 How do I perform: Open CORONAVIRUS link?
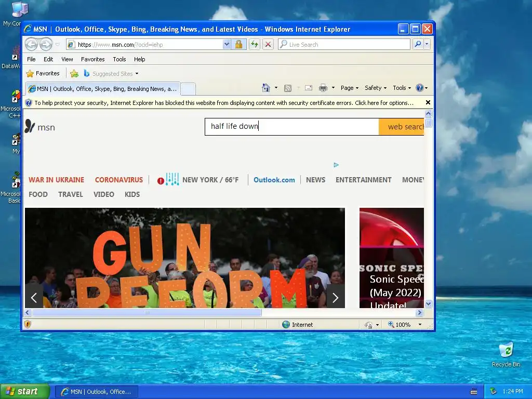point(119,180)
